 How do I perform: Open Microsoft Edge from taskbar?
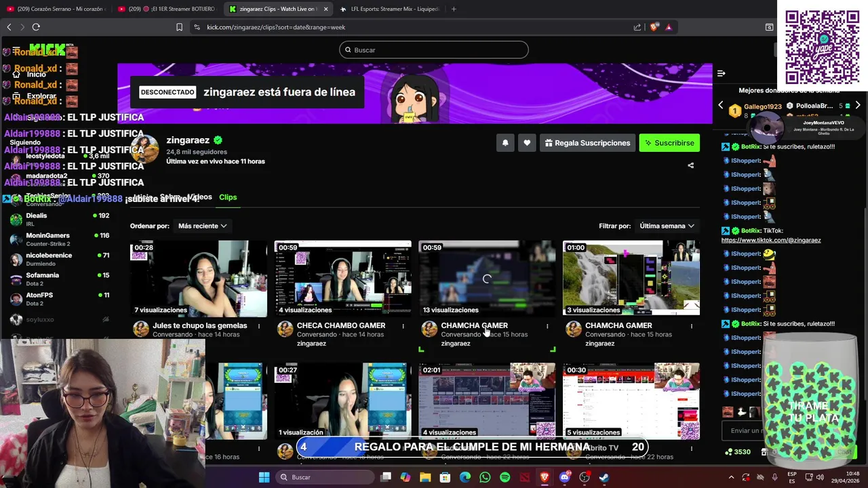465,477
